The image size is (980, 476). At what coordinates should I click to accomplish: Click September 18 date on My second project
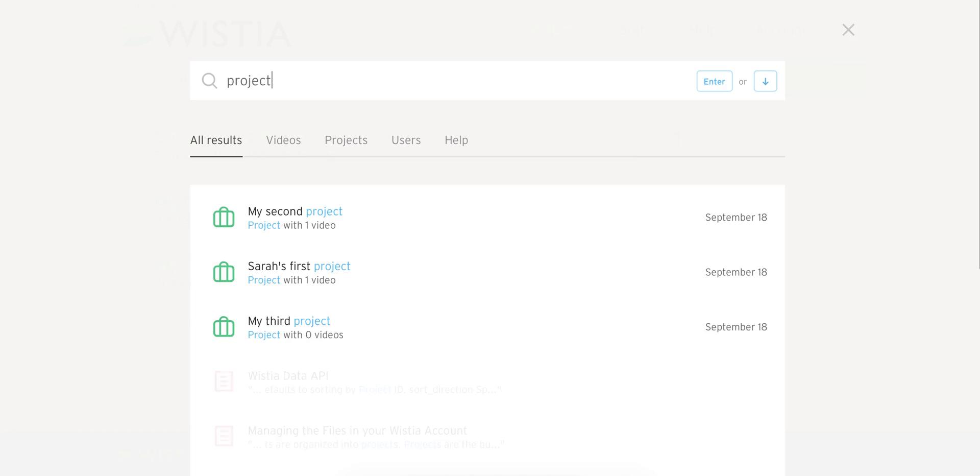click(x=736, y=218)
